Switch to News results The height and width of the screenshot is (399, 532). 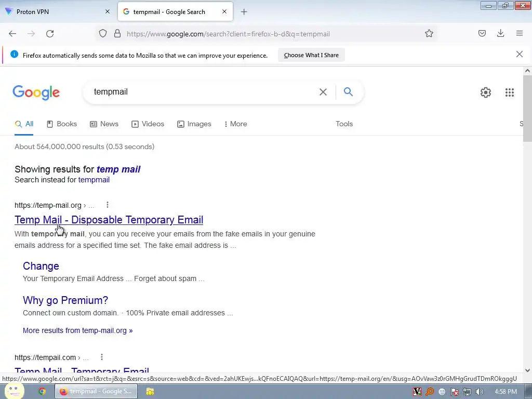[x=104, y=124]
